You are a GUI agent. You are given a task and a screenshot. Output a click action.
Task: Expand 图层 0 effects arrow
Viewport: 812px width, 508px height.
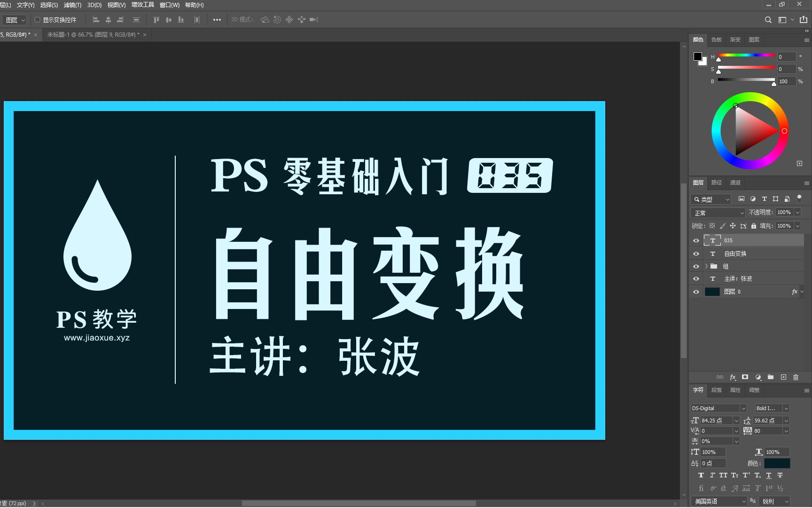point(802,292)
